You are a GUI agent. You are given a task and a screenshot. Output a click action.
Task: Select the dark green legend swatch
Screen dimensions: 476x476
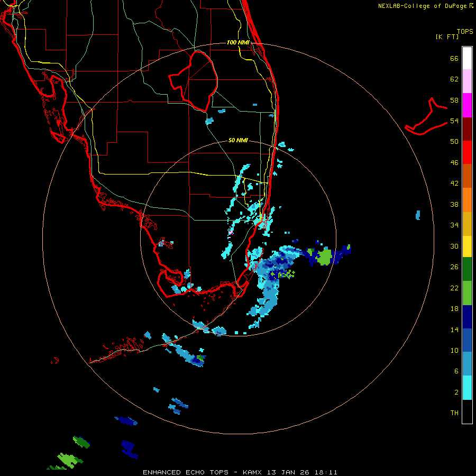click(x=467, y=269)
